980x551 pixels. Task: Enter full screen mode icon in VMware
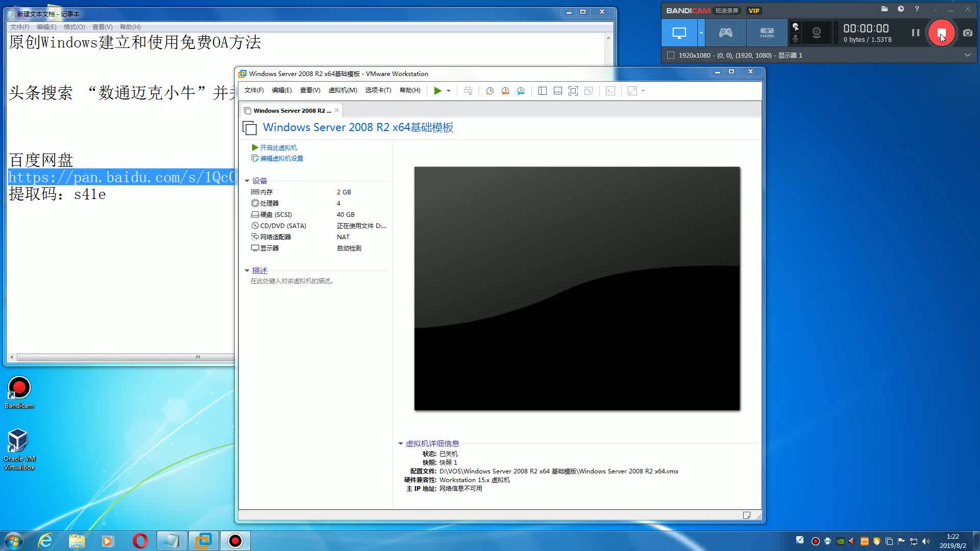(573, 91)
